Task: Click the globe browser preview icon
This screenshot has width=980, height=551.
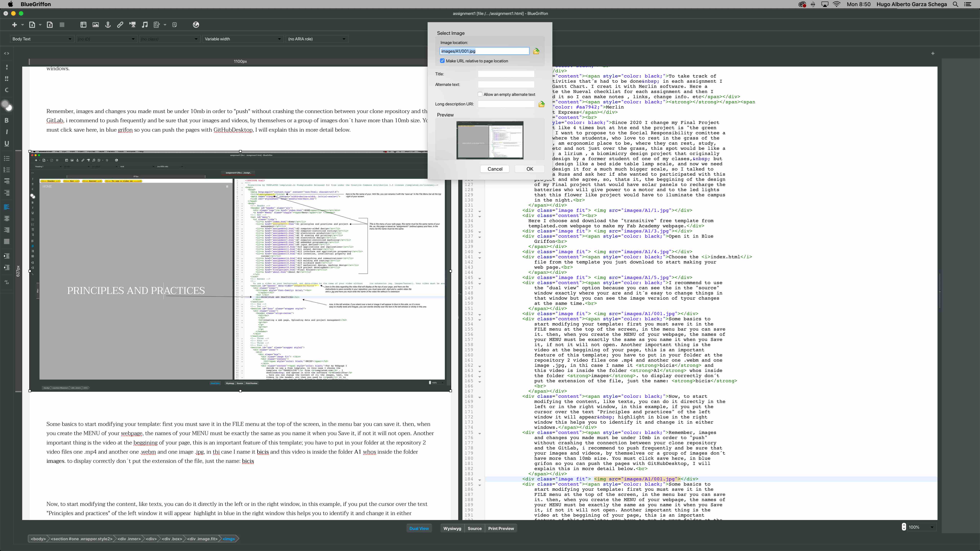Action: pos(196,25)
